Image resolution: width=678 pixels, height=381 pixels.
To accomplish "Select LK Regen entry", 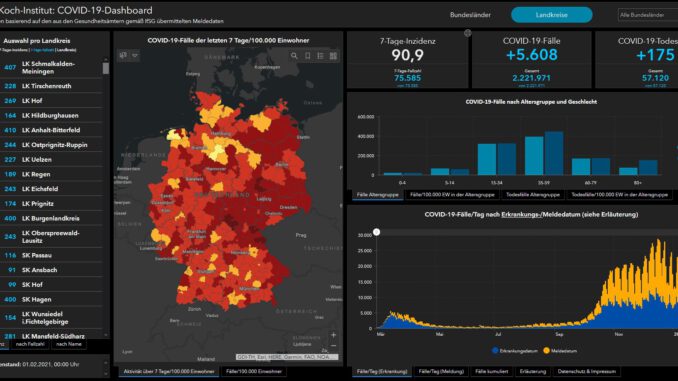I will coord(51,174).
